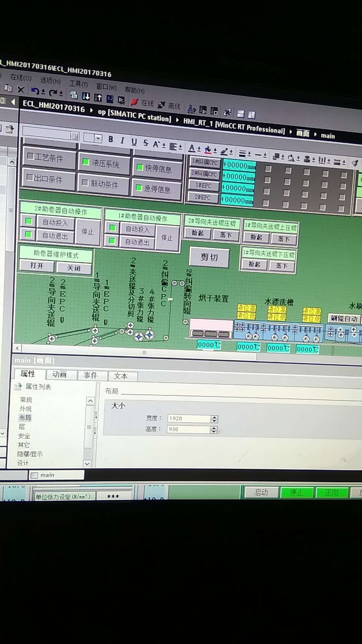Open the text alignment dropdown arrow
Image resolution: width=362 pixels, height=644 pixels.
click(180, 147)
